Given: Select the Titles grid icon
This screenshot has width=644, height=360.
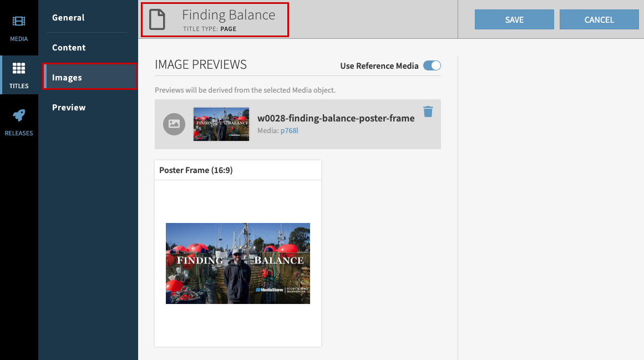Looking at the screenshot, I should click(19, 69).
